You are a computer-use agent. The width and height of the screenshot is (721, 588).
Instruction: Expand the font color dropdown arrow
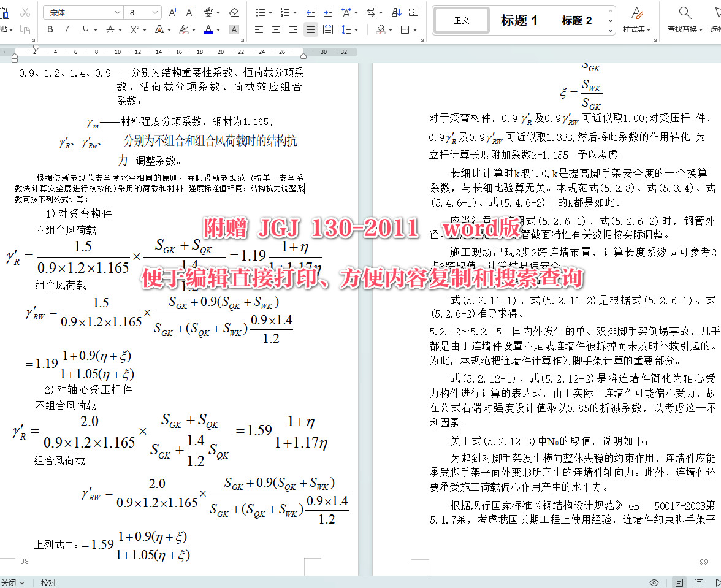[x=217, y=29]
